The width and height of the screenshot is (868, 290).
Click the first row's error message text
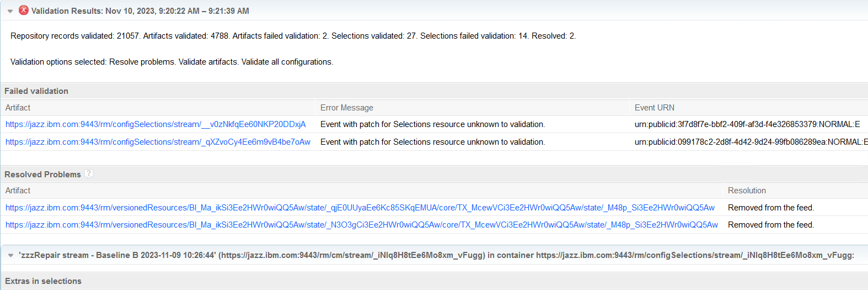[432, 124]
